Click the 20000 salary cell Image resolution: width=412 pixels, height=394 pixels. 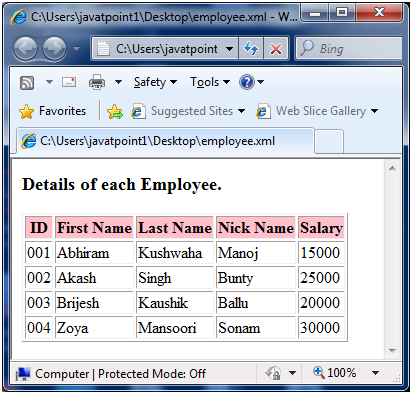[x=321, y=303]
